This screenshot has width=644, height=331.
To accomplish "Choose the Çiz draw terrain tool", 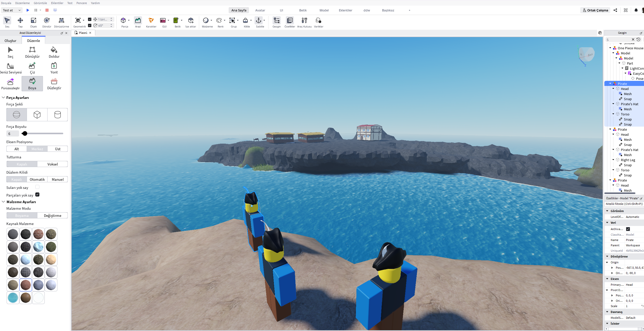I will coord(32,68).
